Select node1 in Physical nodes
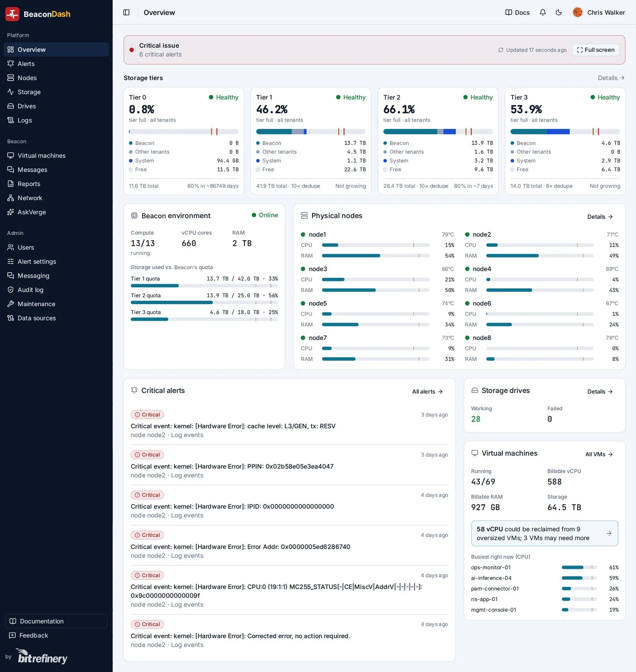 pos(317,234)
